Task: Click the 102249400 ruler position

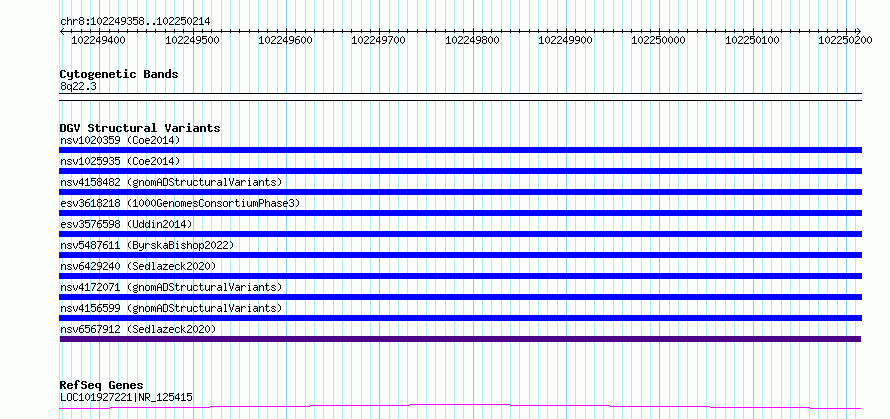Action: point(99,41)
